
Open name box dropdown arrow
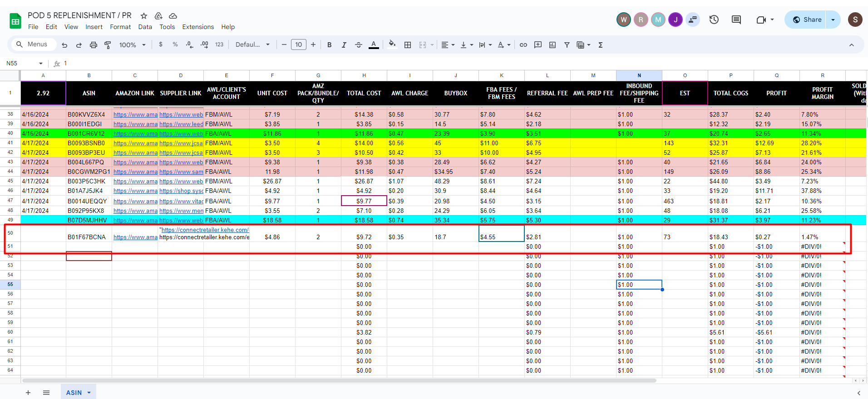point(41,64)
